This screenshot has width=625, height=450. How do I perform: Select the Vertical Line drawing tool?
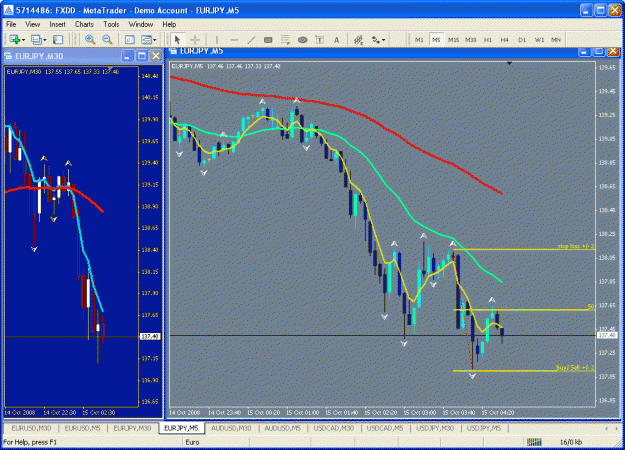(x=216, y=39)
